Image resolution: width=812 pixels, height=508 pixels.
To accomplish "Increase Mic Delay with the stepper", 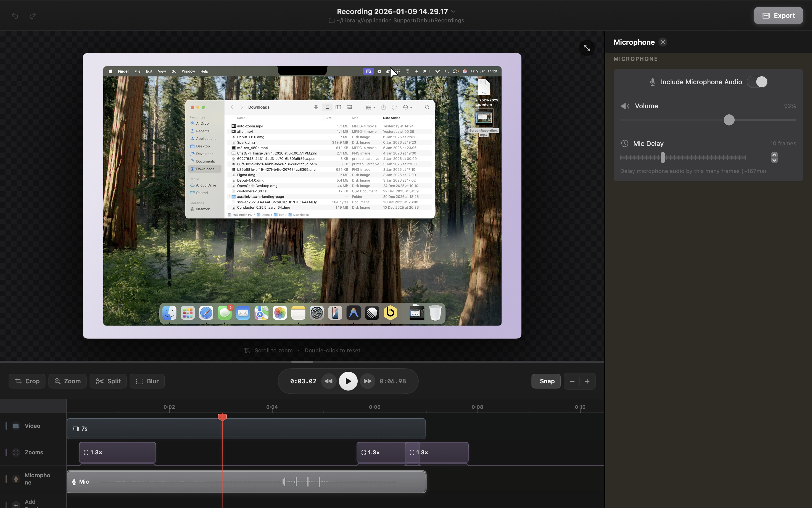I will click(774, 155).
